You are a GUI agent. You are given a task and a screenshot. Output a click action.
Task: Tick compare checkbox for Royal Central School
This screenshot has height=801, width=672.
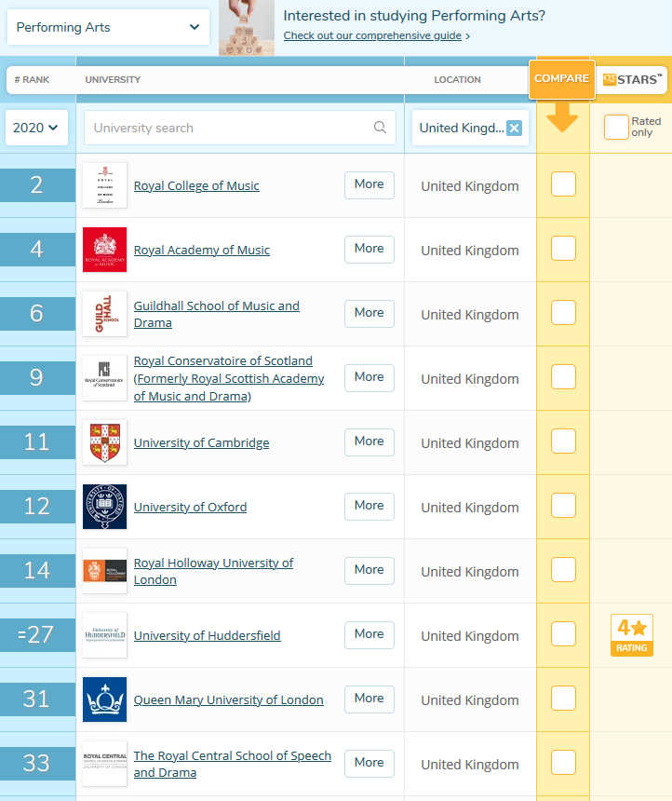(563, 762)
